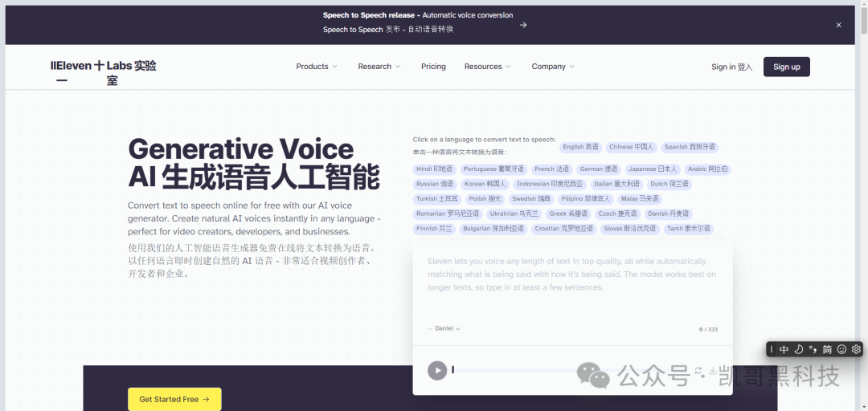This screenshot has height=411, width=868.
Task: Open the emoji smiley in the IME bar
Action: 842,349
